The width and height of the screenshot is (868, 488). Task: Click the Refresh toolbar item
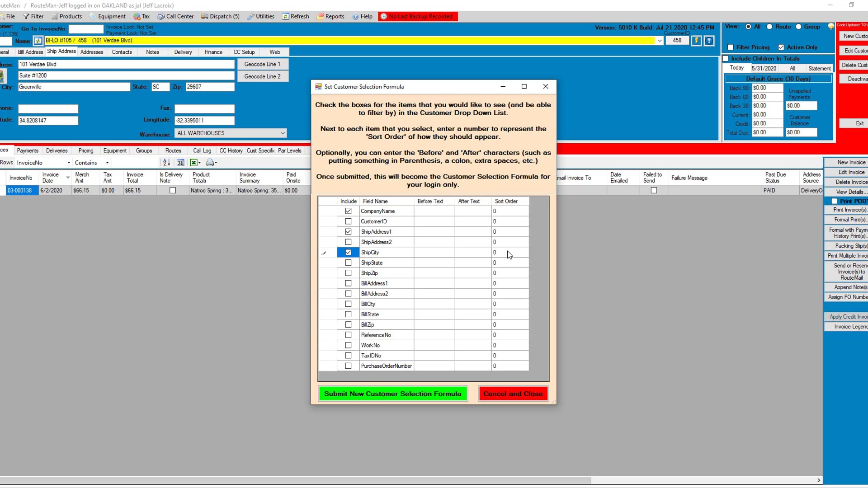(x=296, y=16)
